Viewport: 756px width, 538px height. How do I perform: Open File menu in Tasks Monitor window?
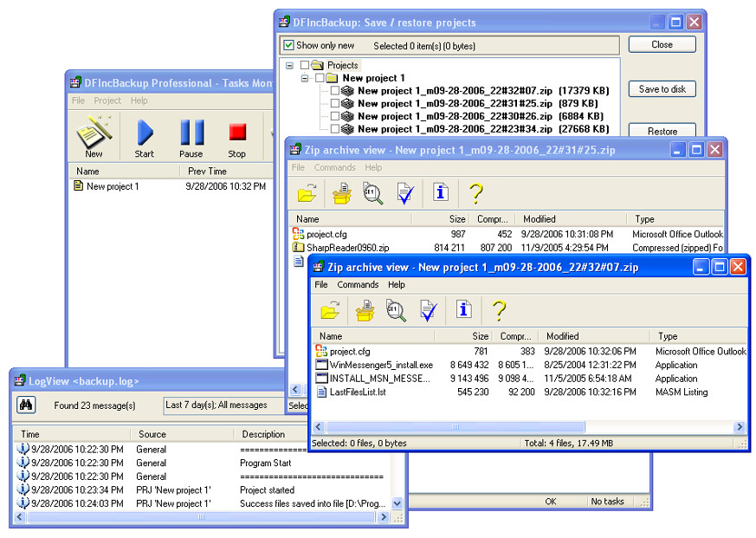78,100
